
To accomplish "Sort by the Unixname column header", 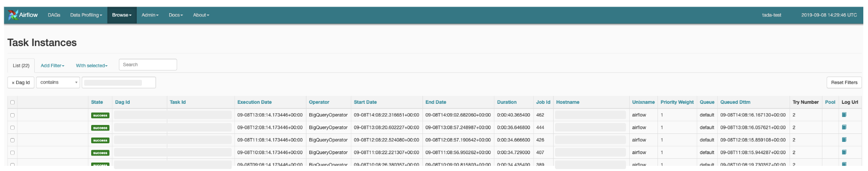I will click(643, 102).
